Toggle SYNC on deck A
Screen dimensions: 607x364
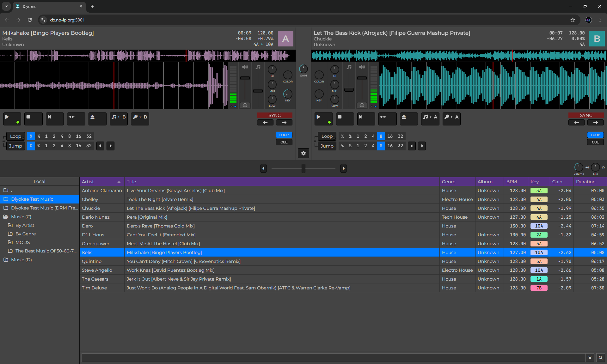click(274, 115)
